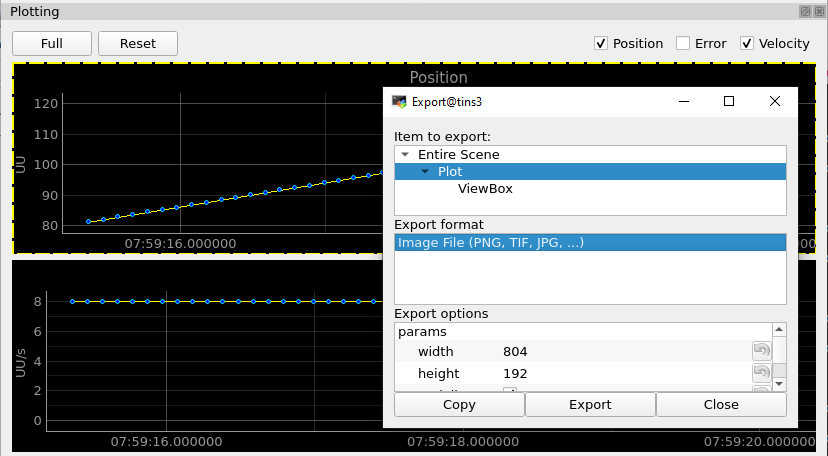Enable the Error plot checkbox
This screenshot has height=456, width=828.
click(x=683, y=43)
